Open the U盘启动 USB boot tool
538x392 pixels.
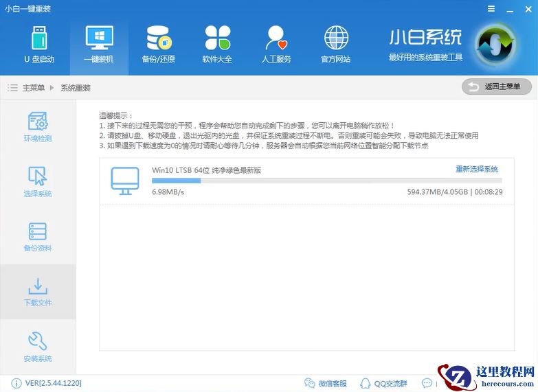(39, 45)
